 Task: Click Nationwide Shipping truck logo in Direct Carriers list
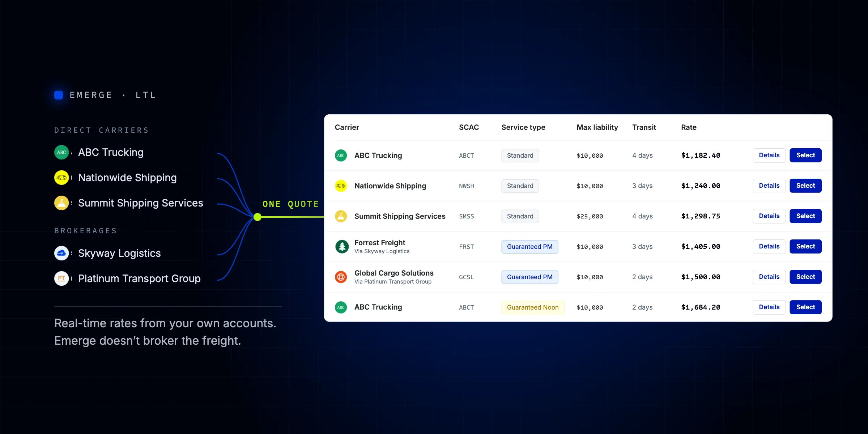tap(61, 178)
